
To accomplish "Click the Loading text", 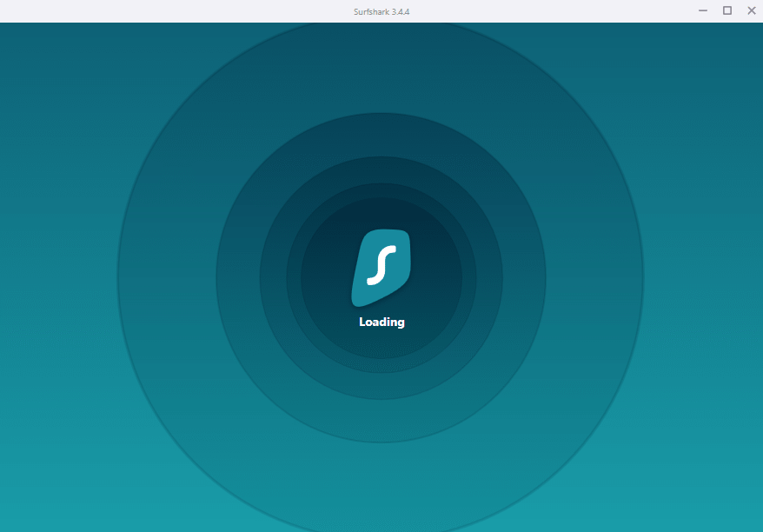I will (x=382, y=323).
